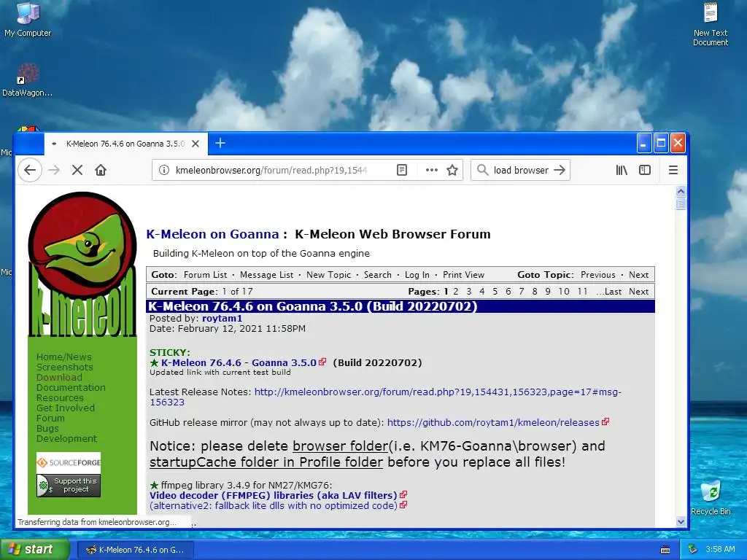The image size is (747, 560).
Task: Click the search box with load browser
Action: tap(521, 170)
